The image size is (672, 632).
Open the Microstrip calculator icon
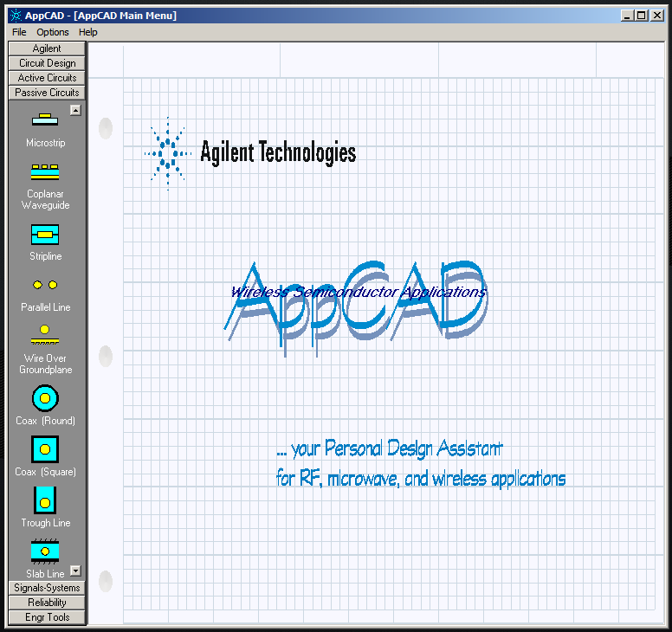45,119
